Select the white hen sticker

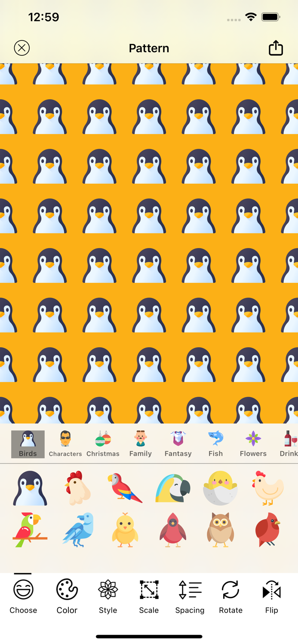pyautogui.click(x=268, y=488)
